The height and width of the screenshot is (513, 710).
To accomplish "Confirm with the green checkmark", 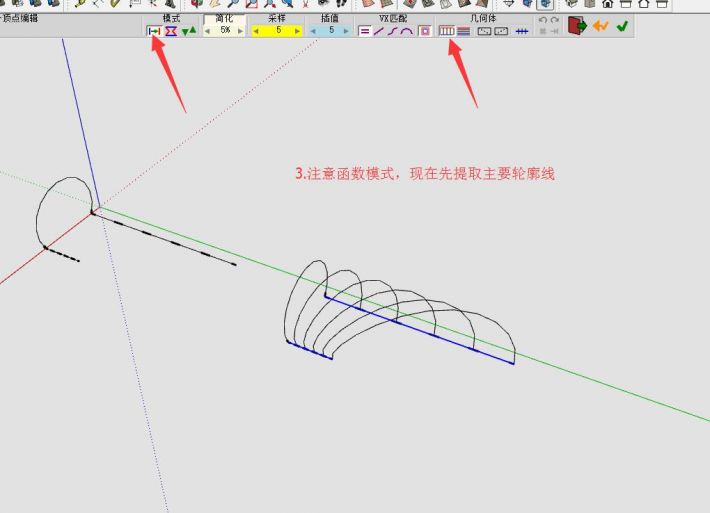I will tap(623, 26).
